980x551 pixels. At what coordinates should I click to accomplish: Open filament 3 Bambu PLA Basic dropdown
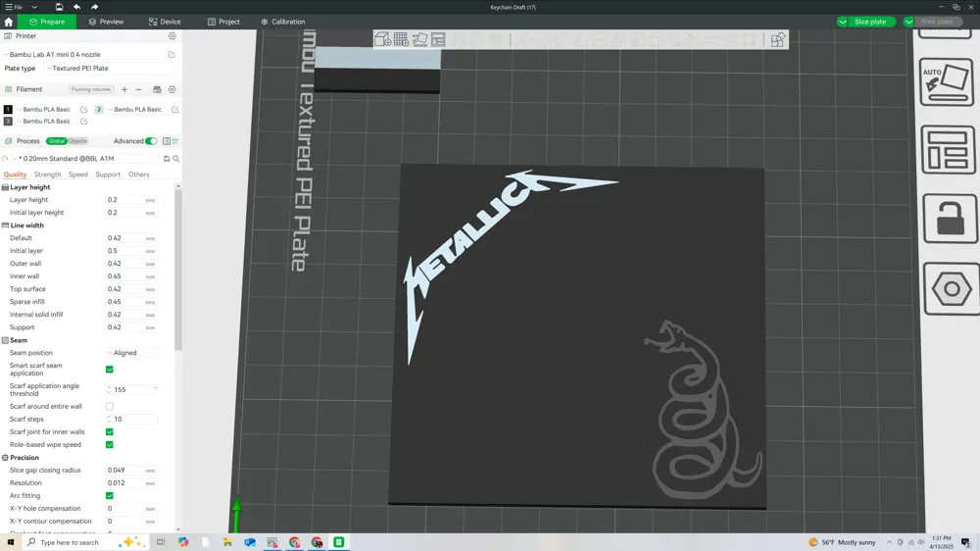pyautogui.click(x=46, y=122)
